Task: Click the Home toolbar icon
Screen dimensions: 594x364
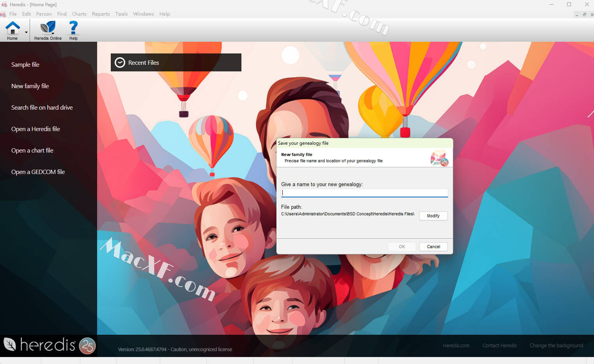Action: coord(12,29)
